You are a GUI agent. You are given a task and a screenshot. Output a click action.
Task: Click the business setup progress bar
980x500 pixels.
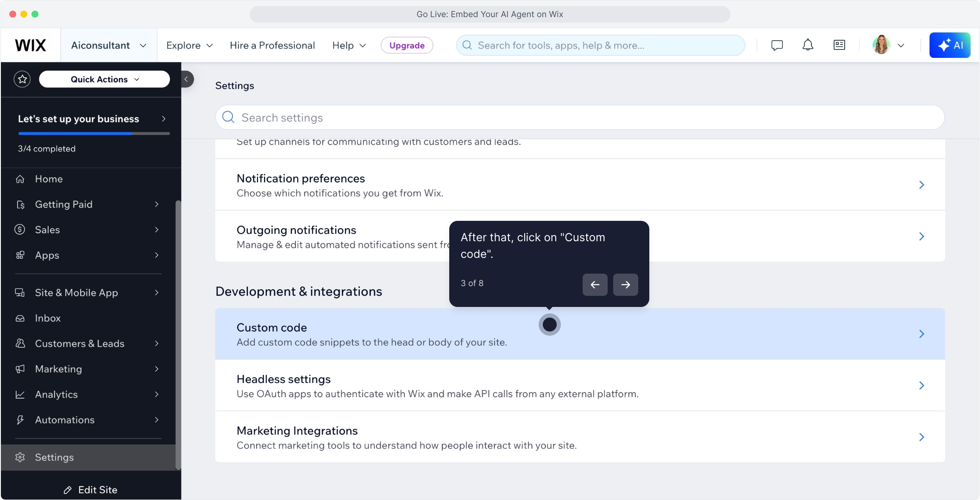[94, 133]
